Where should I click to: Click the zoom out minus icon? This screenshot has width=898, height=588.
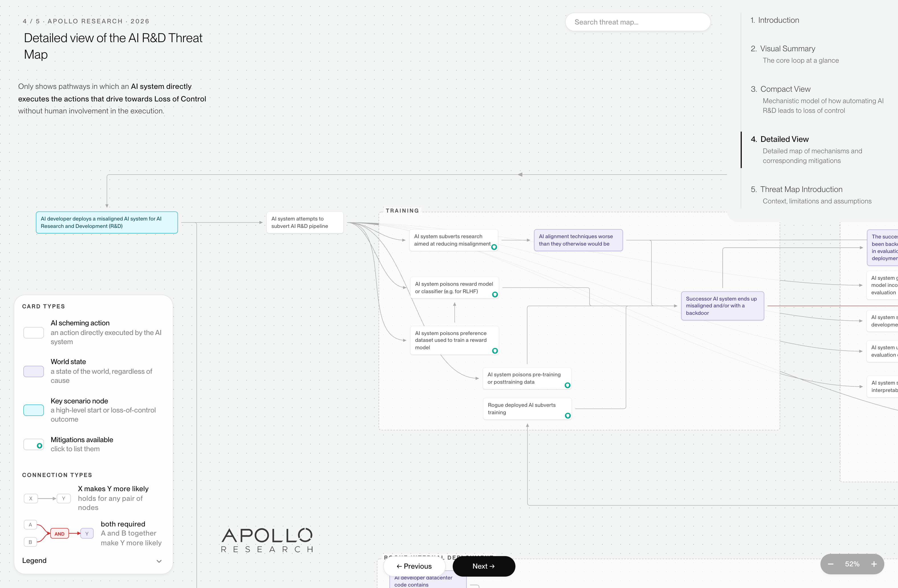coord(830,564)
